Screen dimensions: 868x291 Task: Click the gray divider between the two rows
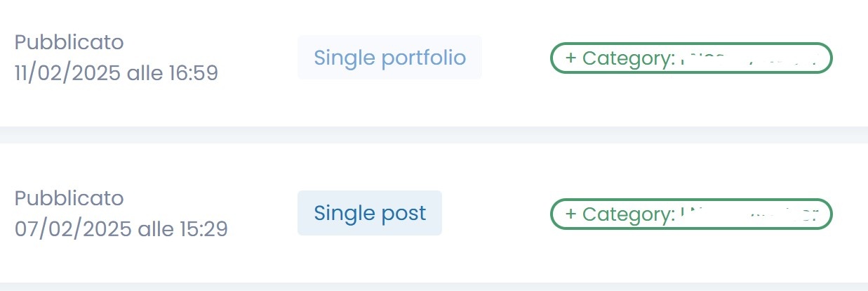[x=434, y=135]
